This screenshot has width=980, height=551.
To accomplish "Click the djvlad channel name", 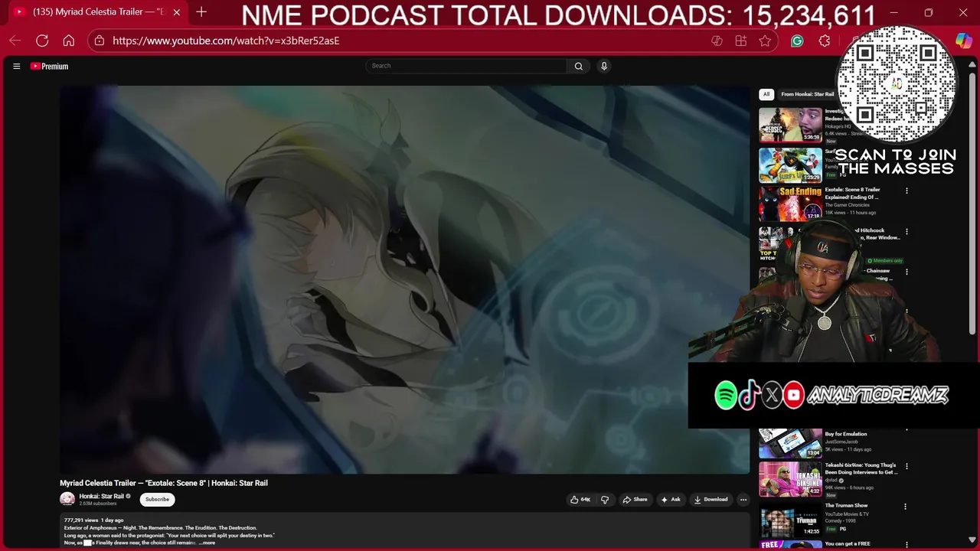I will click(831, 481).
